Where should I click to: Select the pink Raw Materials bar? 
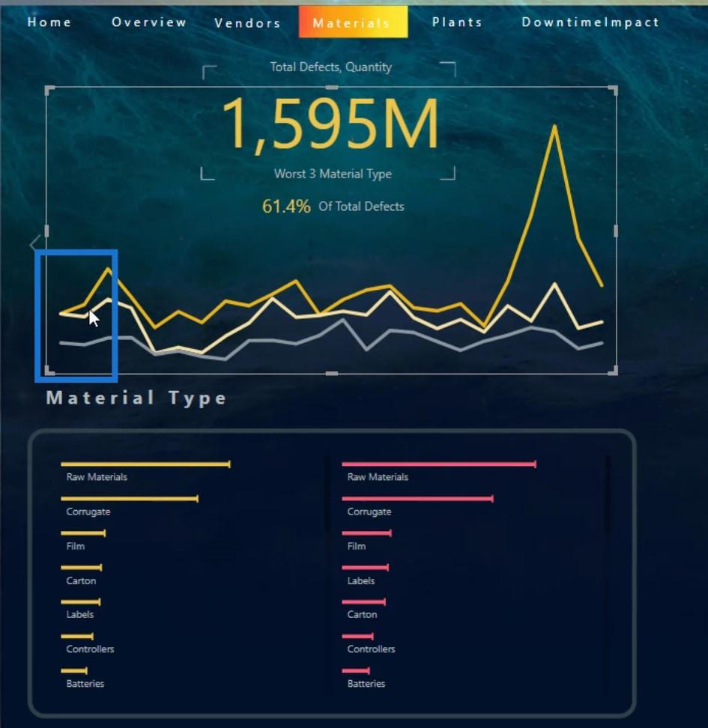tap(439, 464)
